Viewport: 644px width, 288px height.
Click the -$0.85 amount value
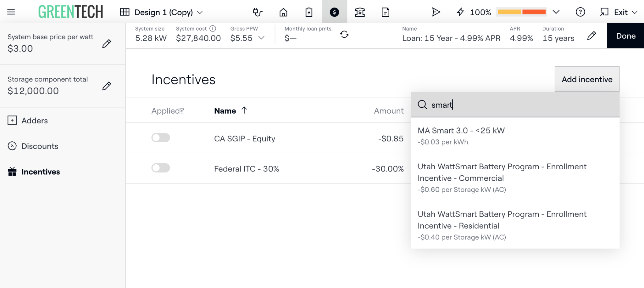pos(391,138)
